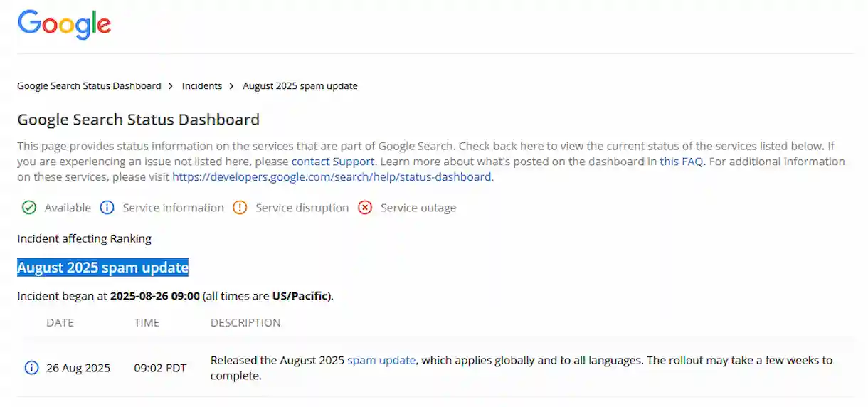Click the red Service outage icon
The height and width of the screenshot is (407, 868).
tap(365, 208)
